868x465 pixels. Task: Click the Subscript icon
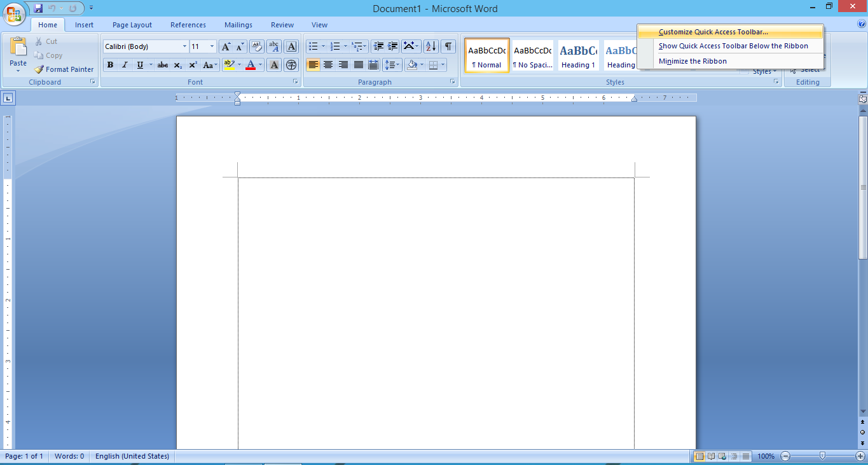click(x=179, y=64)
